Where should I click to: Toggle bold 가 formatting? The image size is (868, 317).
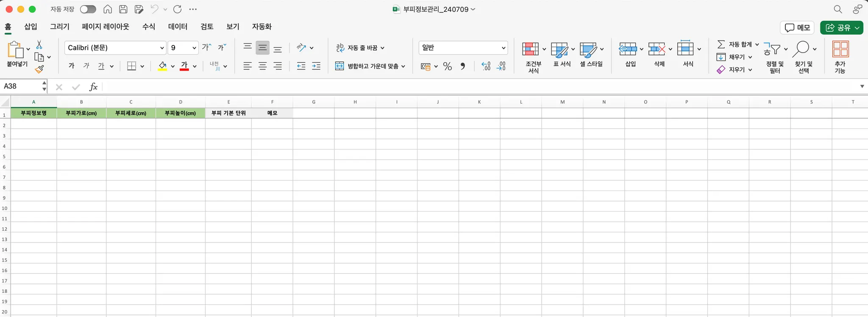click(x=71, y=66)
